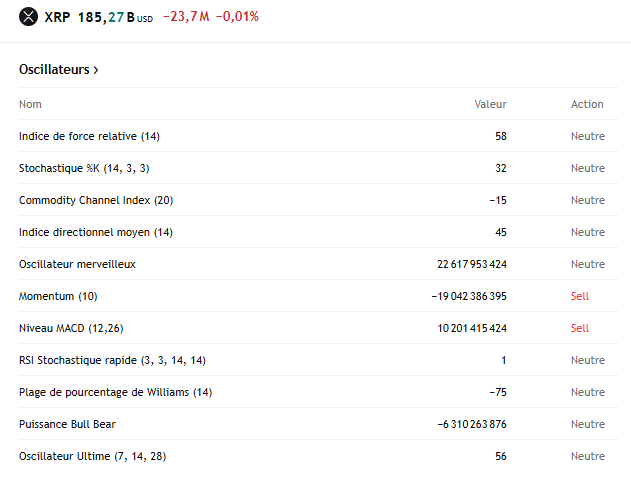Screen dimensions: 631x477
Task: Click the XRP ticker name
Action: pos(57,17)
